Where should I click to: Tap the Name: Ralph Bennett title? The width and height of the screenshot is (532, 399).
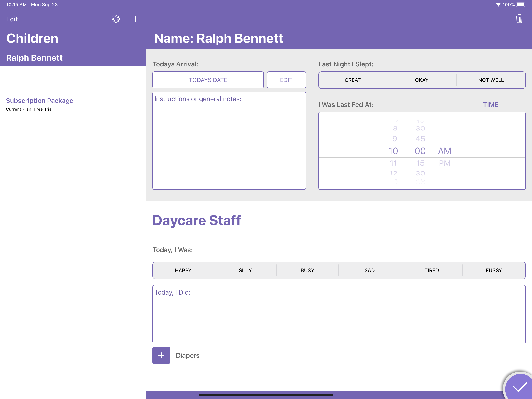218,38
